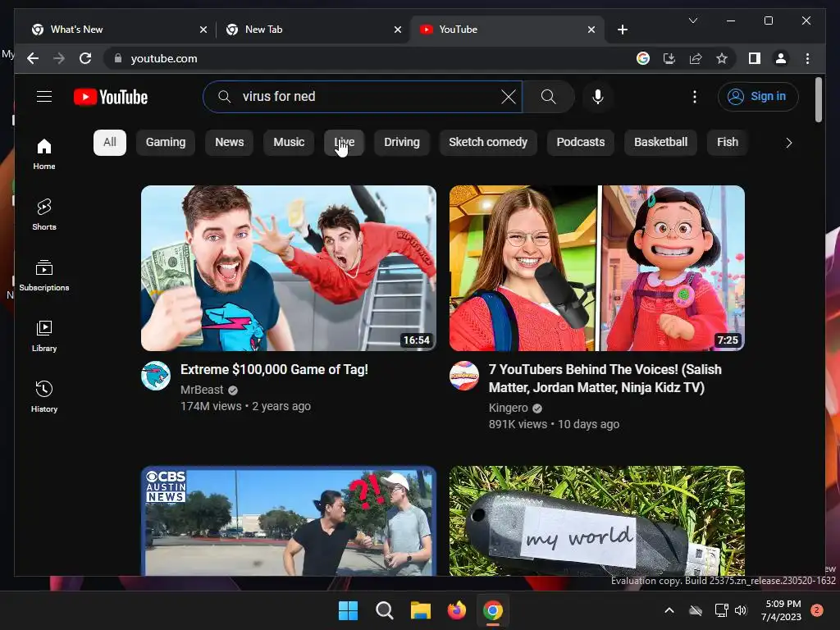
Task: Open Windows taskbar search
Action: [384, 610]
